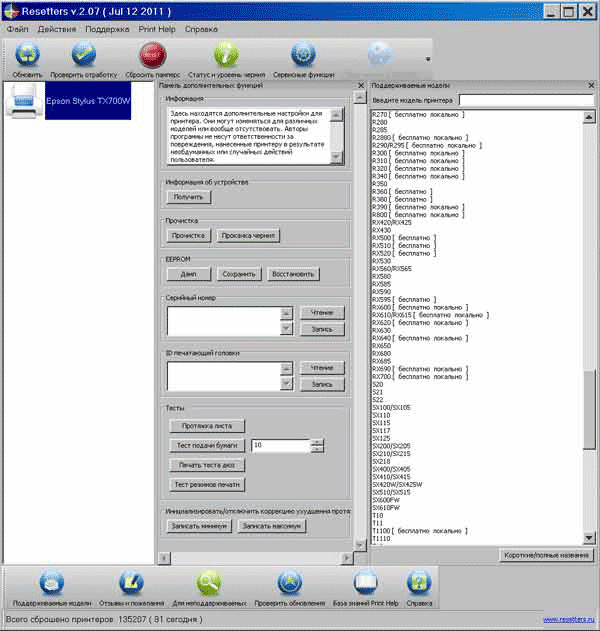This screenshot has width=600, height=631.
Task: Click Чтение button for print head ID
Action: [322, 368]
